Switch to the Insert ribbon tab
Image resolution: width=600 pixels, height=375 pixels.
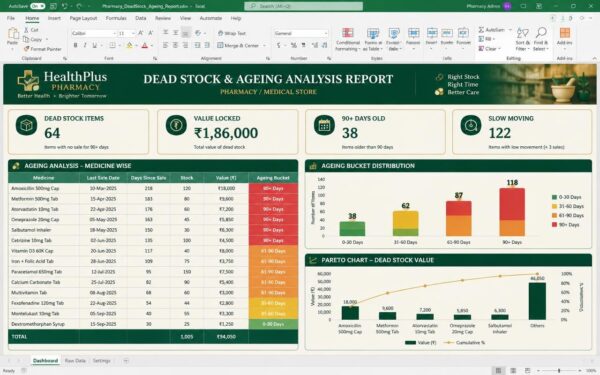[x=54, y=18]
